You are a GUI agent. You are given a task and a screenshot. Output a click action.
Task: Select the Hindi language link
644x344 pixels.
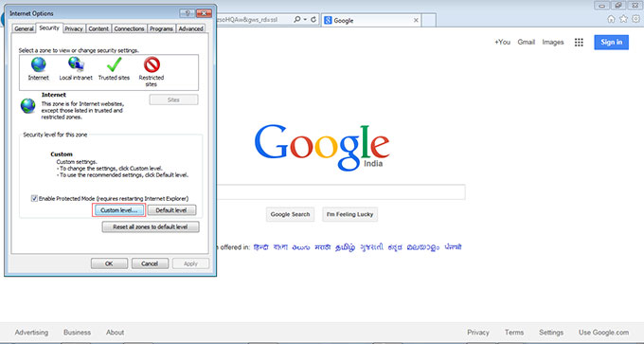(260, 247)
